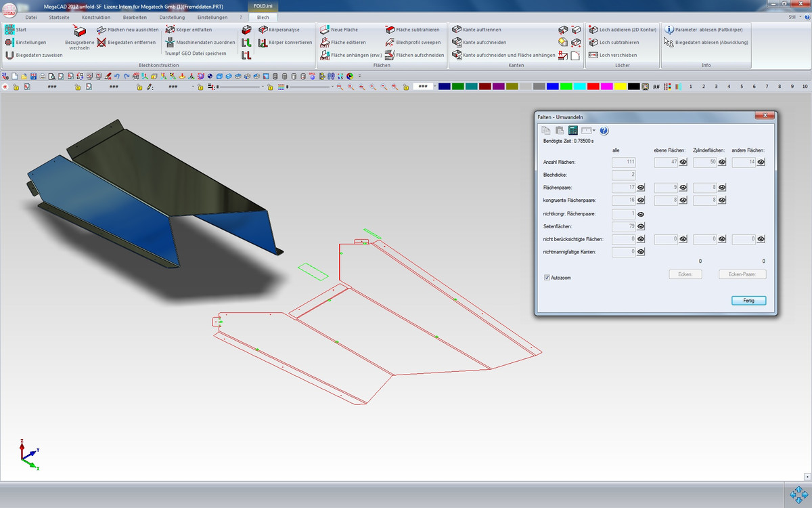
Task: Choose Kante aufschneiden
Action: click(479, 42)
